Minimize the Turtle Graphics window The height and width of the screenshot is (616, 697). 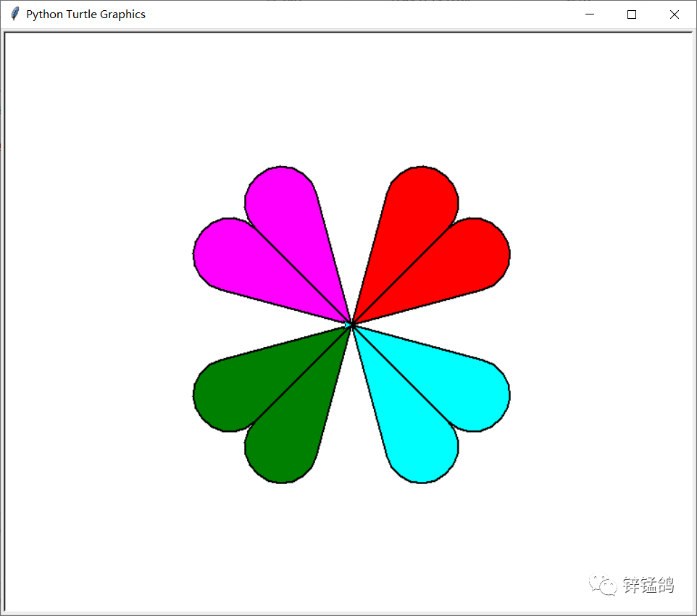coord(589,14)
